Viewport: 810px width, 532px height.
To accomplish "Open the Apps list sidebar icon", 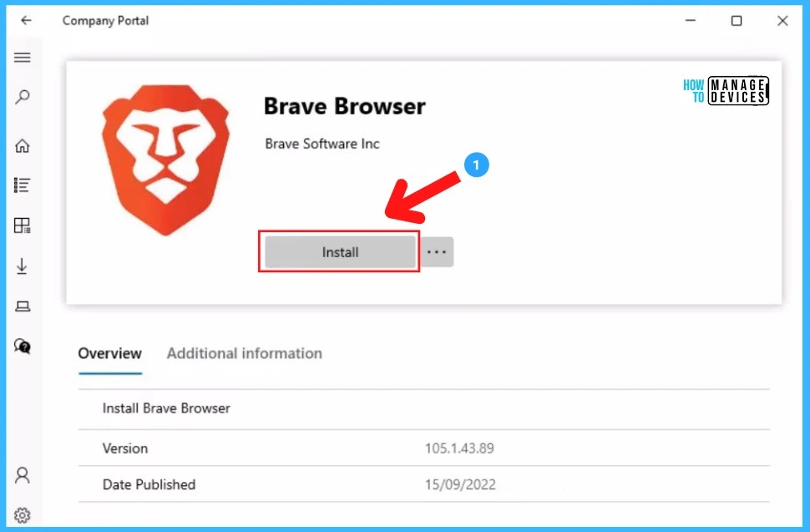I will (23, 185).
